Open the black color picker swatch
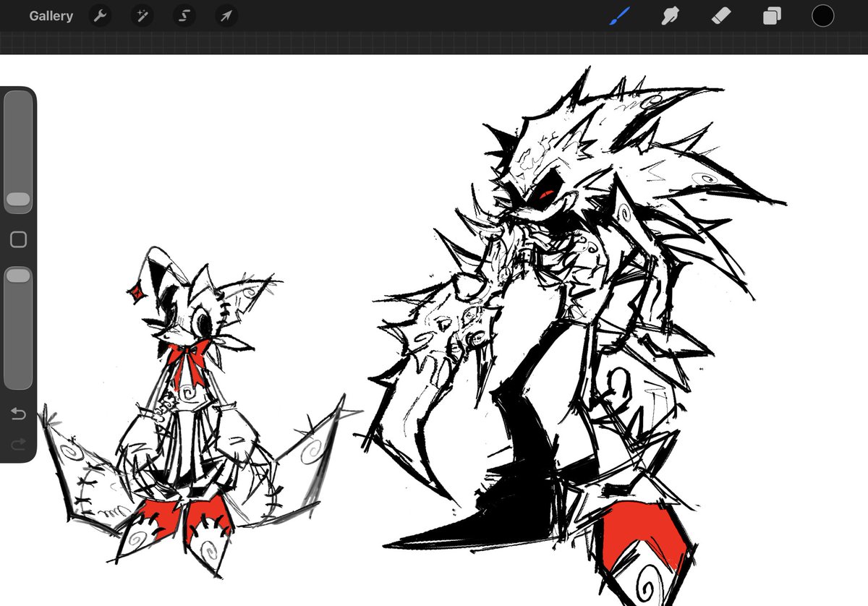This screenshot has height=606, width=868. click(x=822, y=16)
